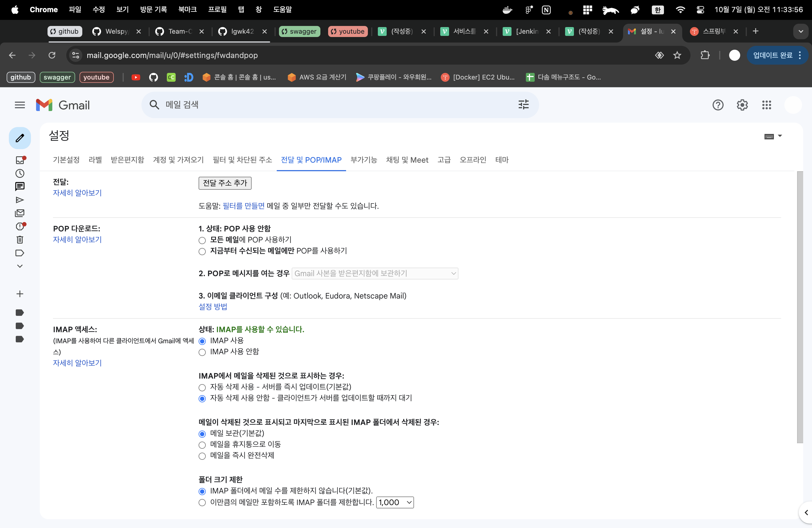The width and height of the screenshot is (812, 528).
Task: Open the 계정 및 가져오기 tab
Action: pyautogui.click(x=178, y=160)
